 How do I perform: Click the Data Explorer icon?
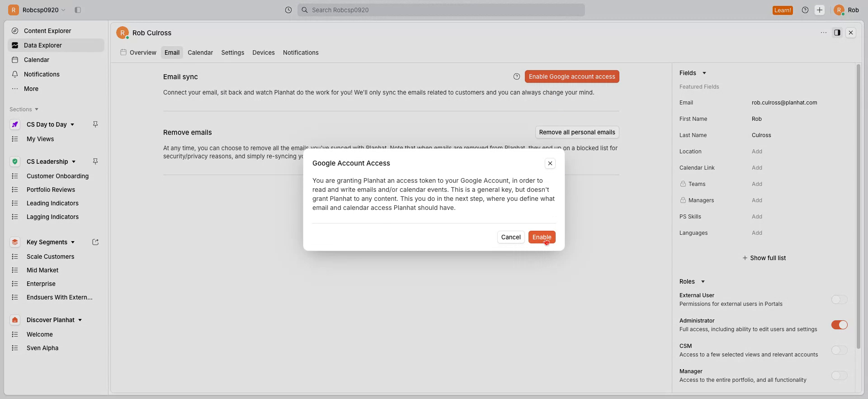[15, 45]
